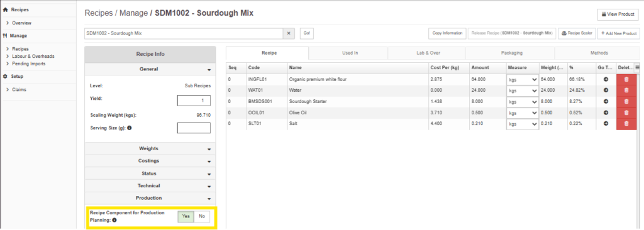Click Release Recipe button
Image resolution: width=644 pixels, height=230 pixels.
pos(512,34)
